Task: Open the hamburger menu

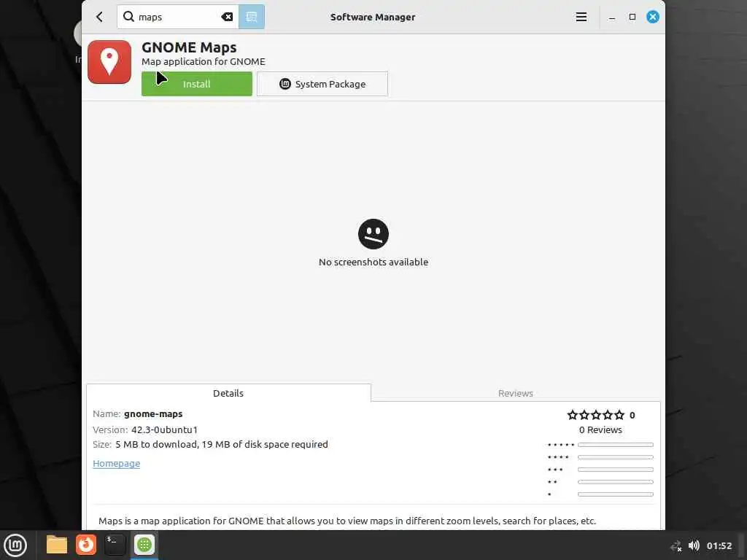Action: [x=581, y=17]
